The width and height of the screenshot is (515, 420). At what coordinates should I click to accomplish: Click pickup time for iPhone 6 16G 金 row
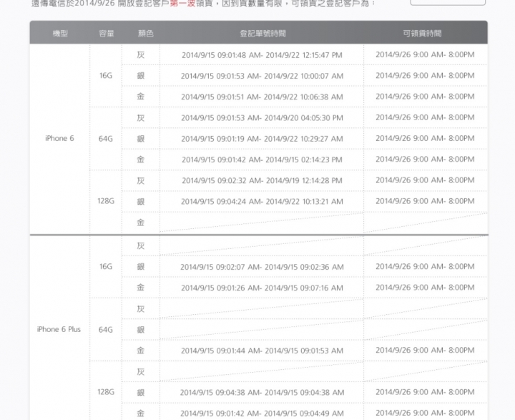pos(425,97)
